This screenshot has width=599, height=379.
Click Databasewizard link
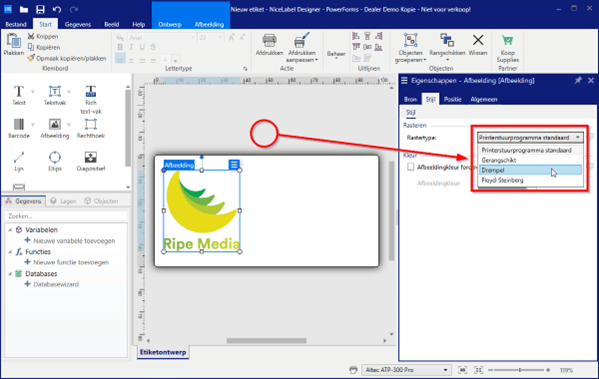56,284
